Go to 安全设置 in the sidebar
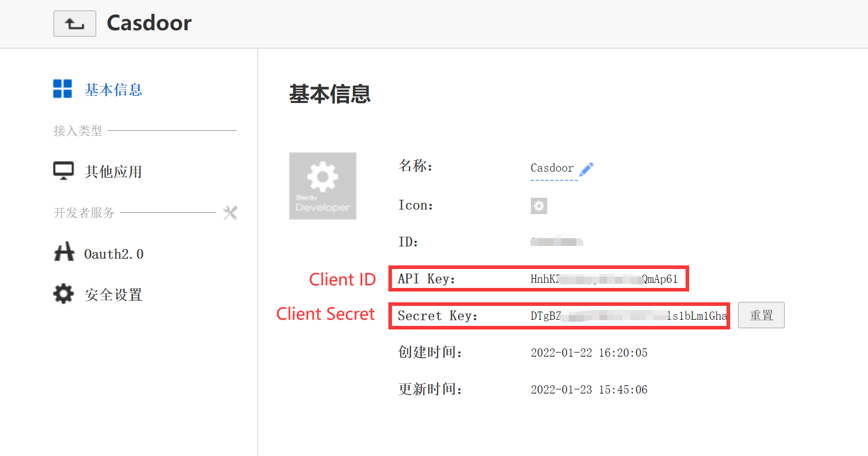The width and height of the screenshot is (868, 456). (x=113, y=295)
